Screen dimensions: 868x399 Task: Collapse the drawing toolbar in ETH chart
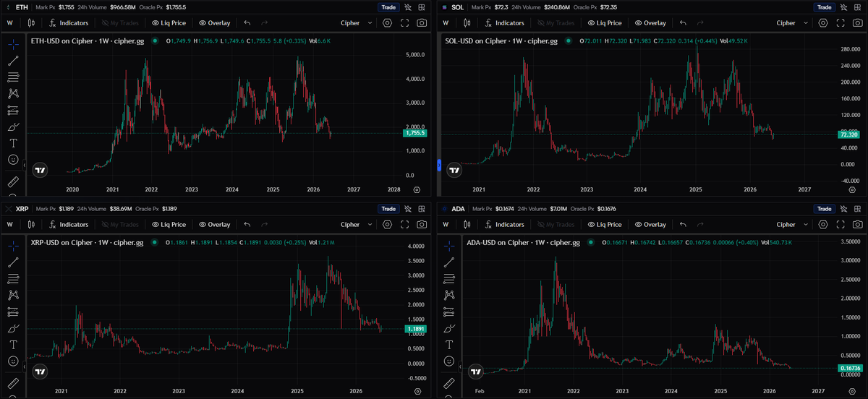tap(25, 166)
